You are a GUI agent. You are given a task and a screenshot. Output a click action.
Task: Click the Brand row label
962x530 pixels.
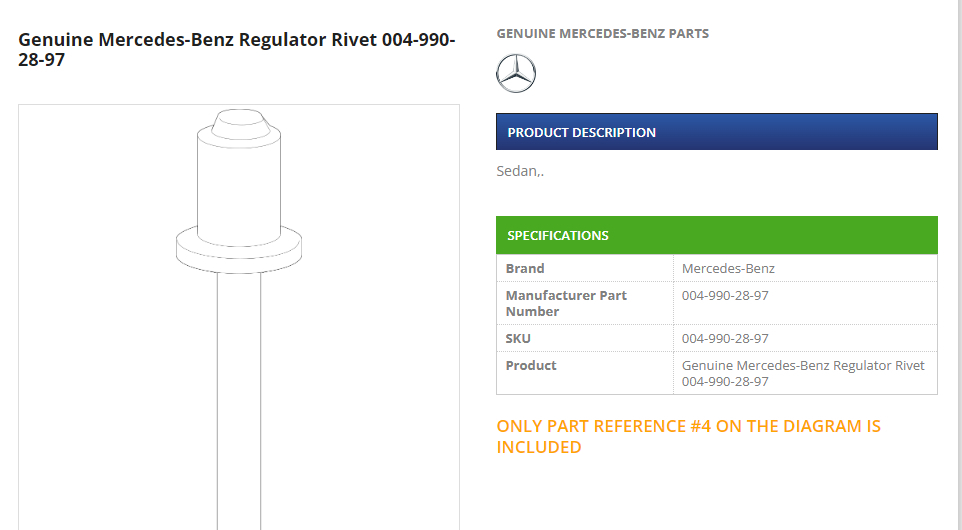pyautogui.click(x=525, y=268)
